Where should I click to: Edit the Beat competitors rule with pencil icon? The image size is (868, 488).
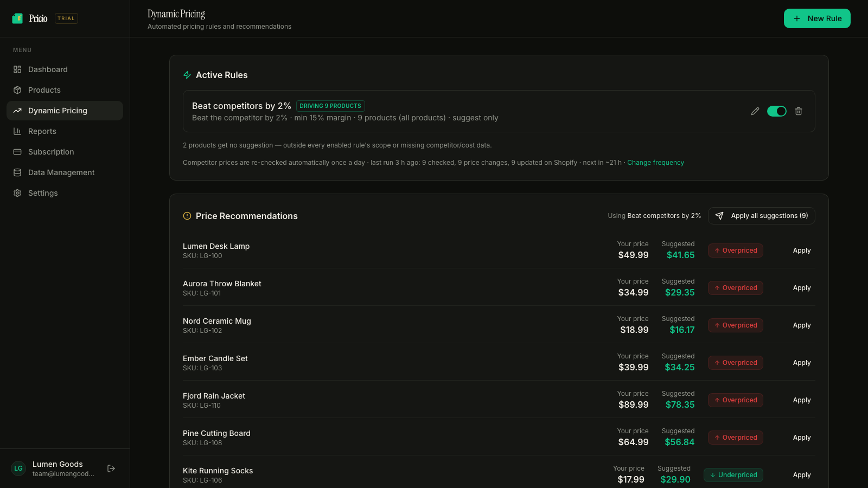(x=755, y=111)
